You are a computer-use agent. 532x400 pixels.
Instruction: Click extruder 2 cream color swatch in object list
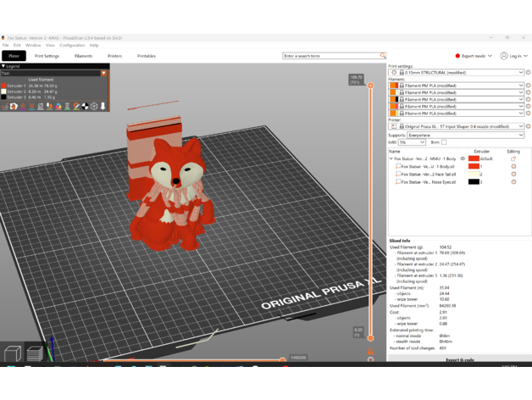474,175
